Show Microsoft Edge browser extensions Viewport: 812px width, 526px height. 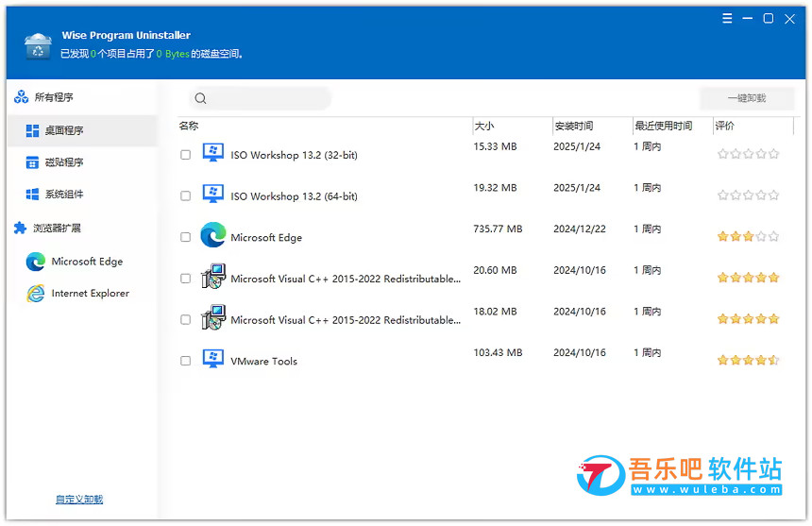coord(82,262)
